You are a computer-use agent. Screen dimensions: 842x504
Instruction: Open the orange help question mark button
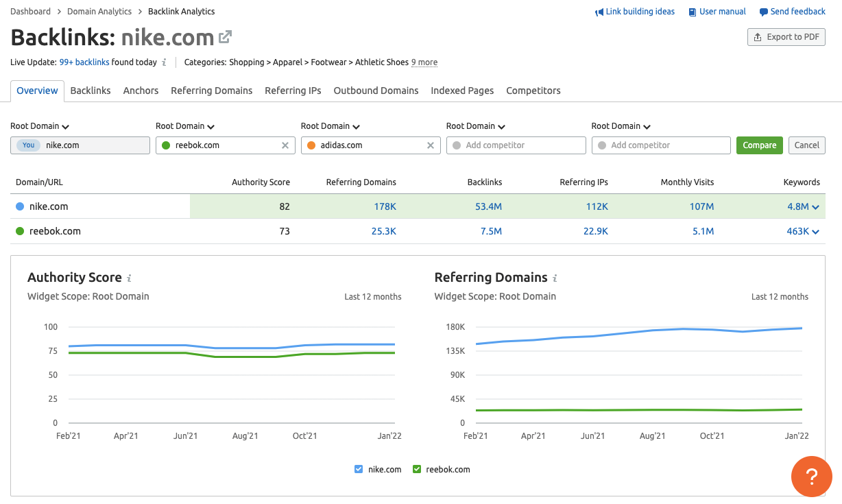point(812,477)
